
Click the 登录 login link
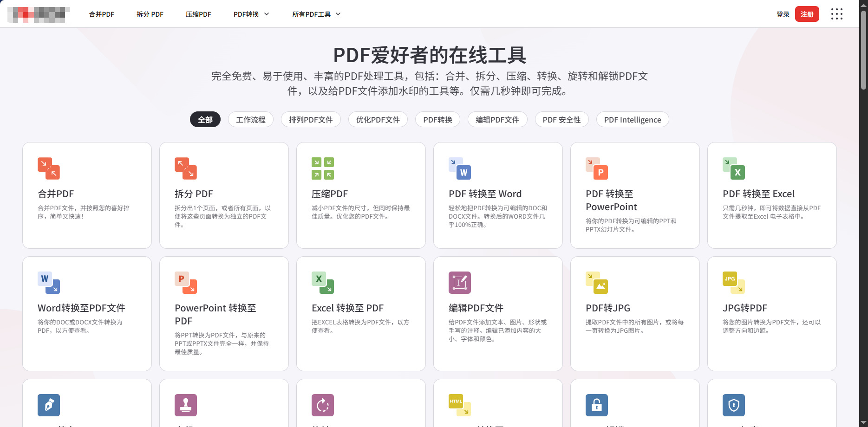[x=783, y=14]
